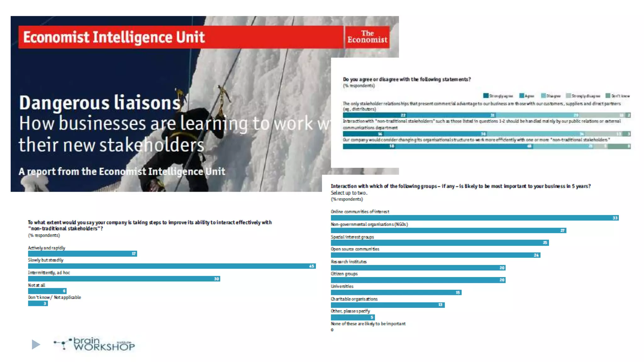Image resolution: width=644 pixels, height=362 pixels.
Task: Click the Strongly agree legend square
Action: click(x=486, y=96)
